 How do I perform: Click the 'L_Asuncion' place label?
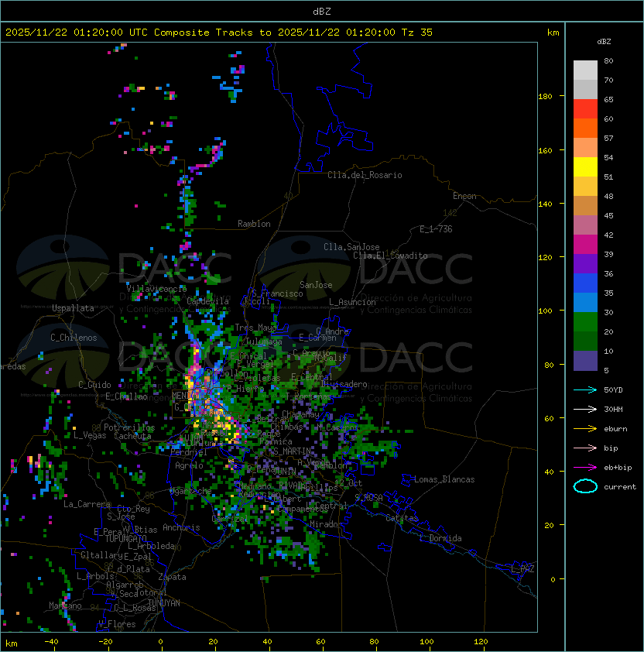352,302
